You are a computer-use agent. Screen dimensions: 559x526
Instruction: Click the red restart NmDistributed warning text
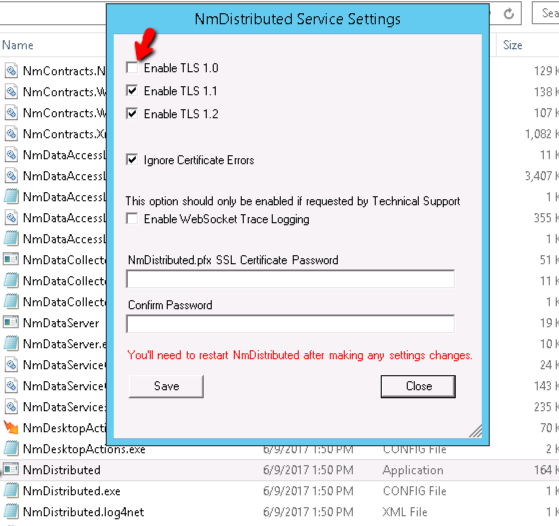300,355
